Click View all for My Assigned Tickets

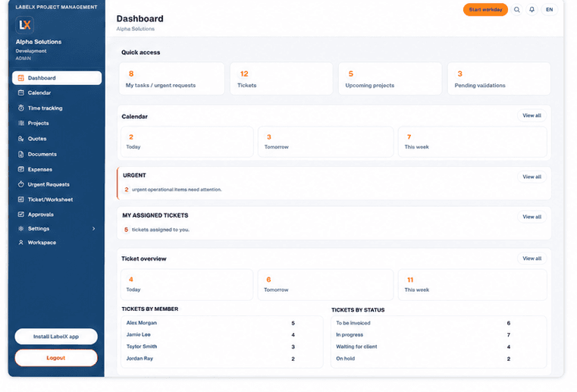click(532, 217)
